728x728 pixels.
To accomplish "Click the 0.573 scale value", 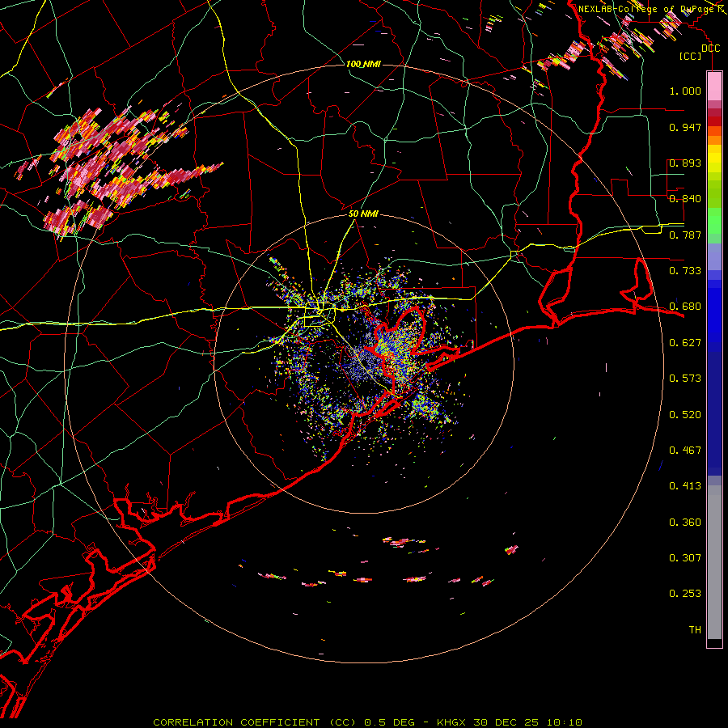I will pyautogui.click(x=685, y=379).
